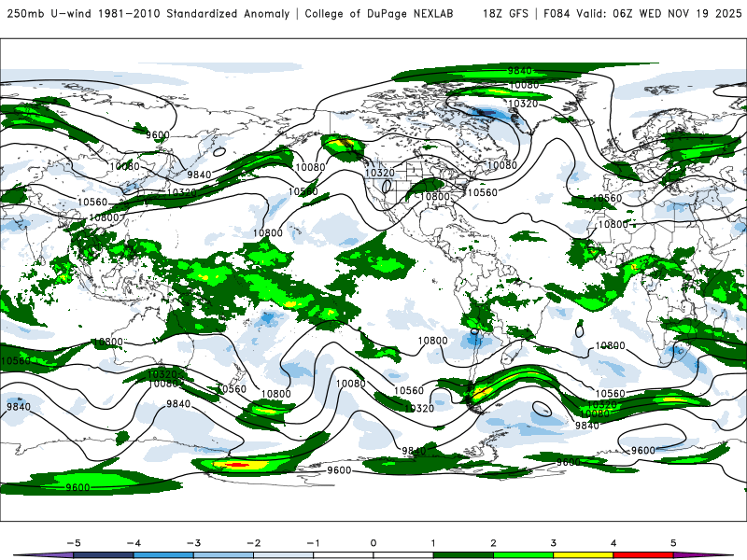
Task: Click the '-5' color bar label
Action: pyautogui.click(x=74, y=543)
